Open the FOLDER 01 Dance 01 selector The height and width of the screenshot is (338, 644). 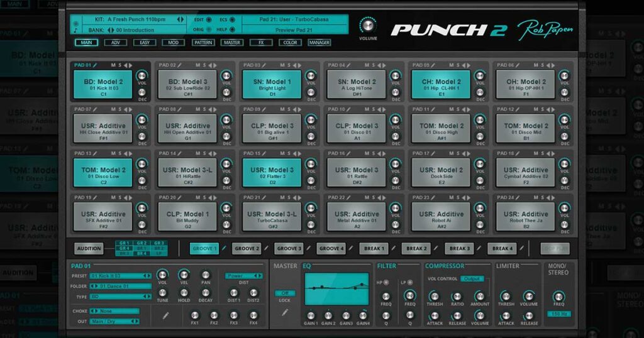coord(121,286)
